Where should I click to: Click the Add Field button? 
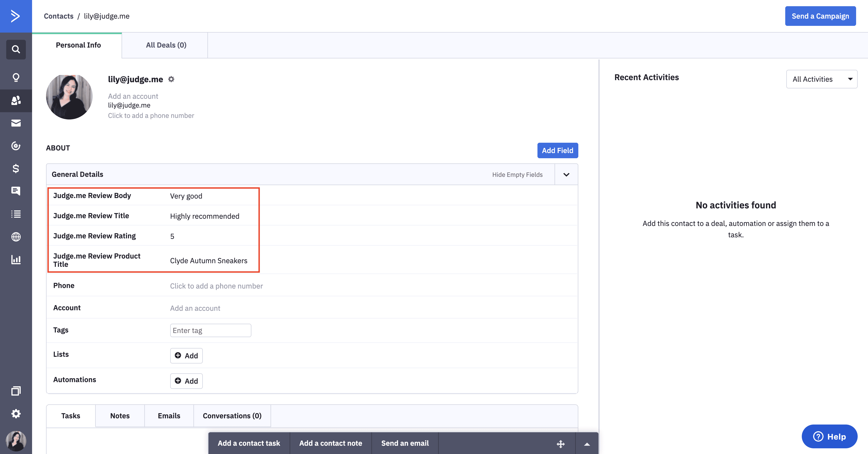tap(557, 150)
